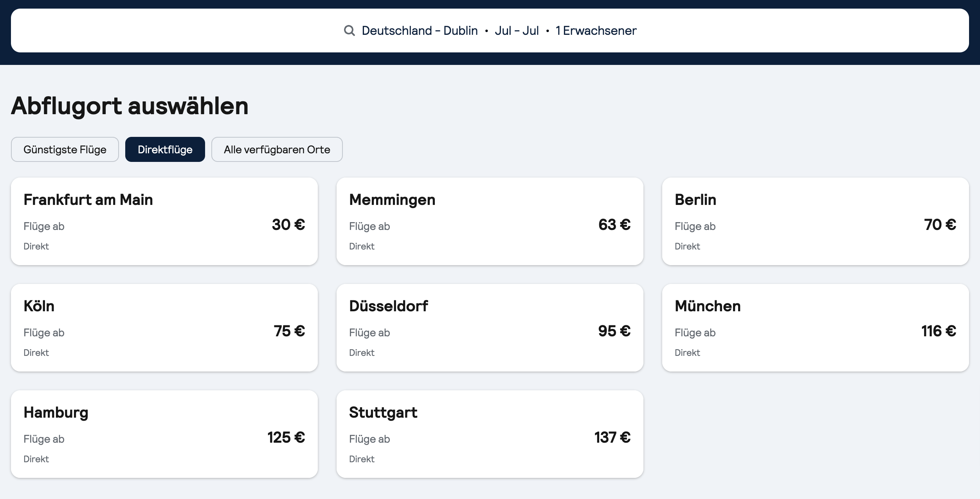Click the 1 Erwachsener passenger text
The width and height of the screenshot is (980, 499).
[596, 31]
